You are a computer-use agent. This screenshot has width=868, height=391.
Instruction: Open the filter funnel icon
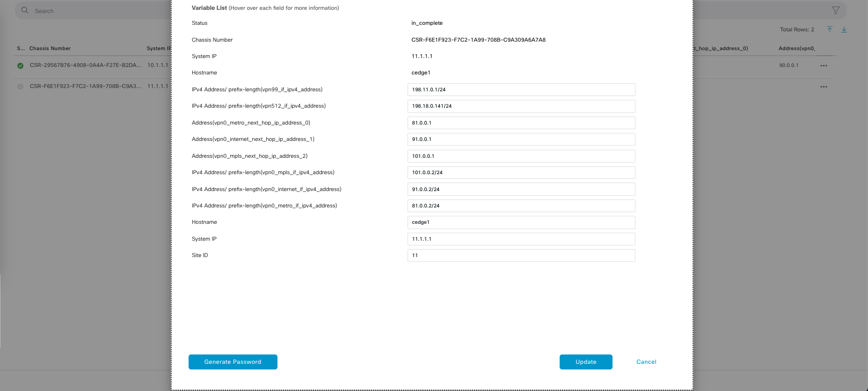pyautogui.click(x=835, y=10)
